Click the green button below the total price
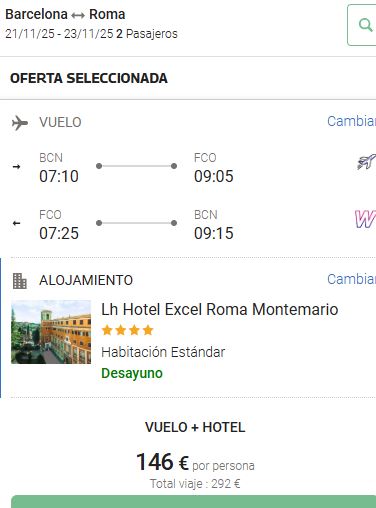The height and width of the screenshot is (508, 376). pyautogui.click(x=193, y=502)
